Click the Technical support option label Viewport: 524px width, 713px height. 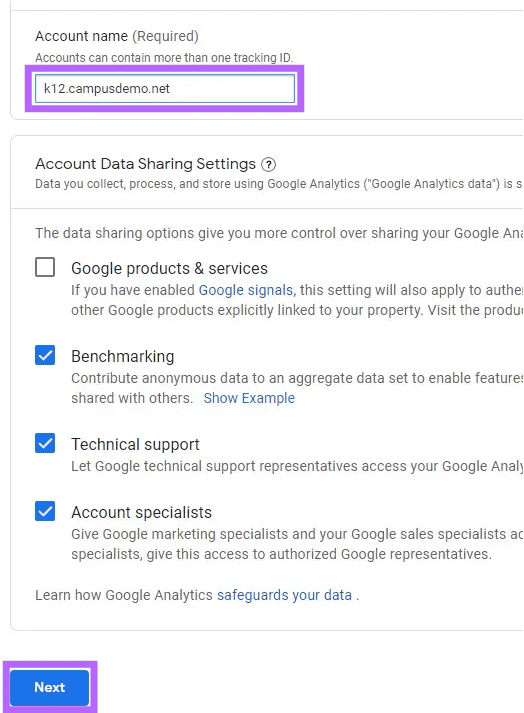135,444
